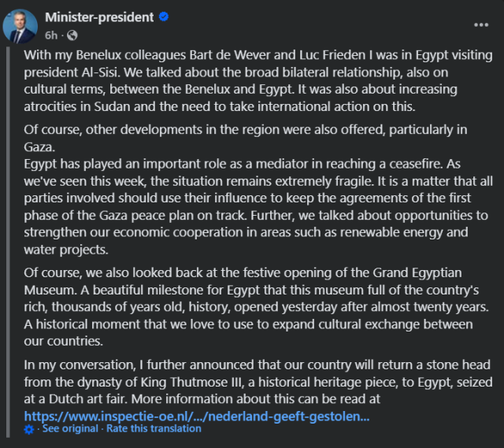The width and height of the screenshot is (504, 448).
Task: Click See original
Action: click(69, 429)
